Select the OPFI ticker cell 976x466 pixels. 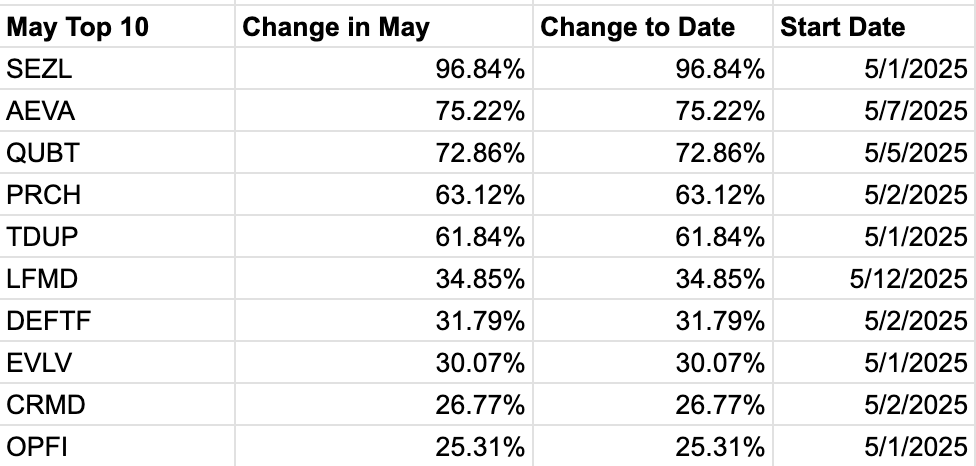pos(117,446)
